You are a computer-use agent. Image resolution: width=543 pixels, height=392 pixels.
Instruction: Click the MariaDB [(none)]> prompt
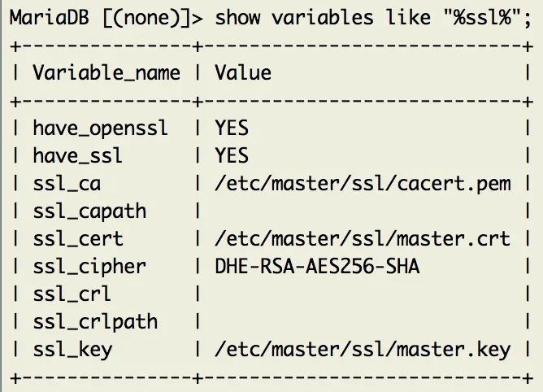click(x=104, y=17)
